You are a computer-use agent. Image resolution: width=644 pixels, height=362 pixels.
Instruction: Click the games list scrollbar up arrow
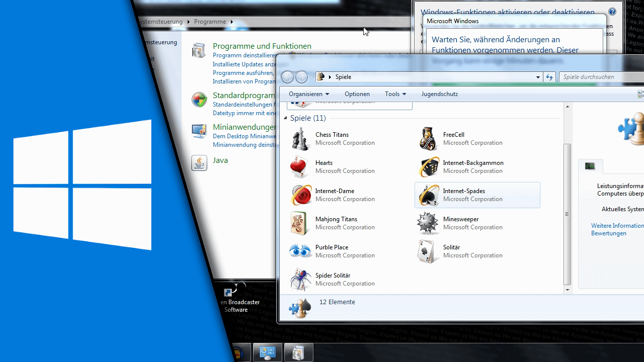tap(568, 107)
